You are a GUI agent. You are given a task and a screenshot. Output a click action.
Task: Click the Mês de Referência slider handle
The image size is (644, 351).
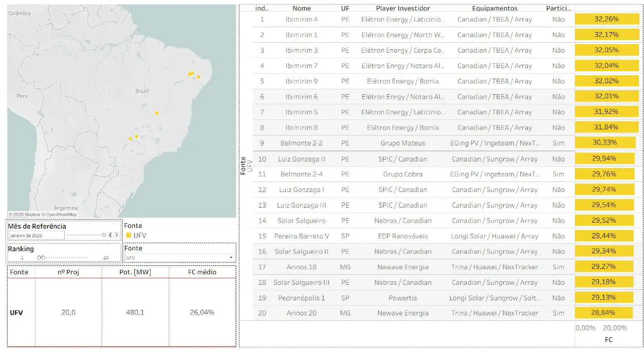pos(104,235)
